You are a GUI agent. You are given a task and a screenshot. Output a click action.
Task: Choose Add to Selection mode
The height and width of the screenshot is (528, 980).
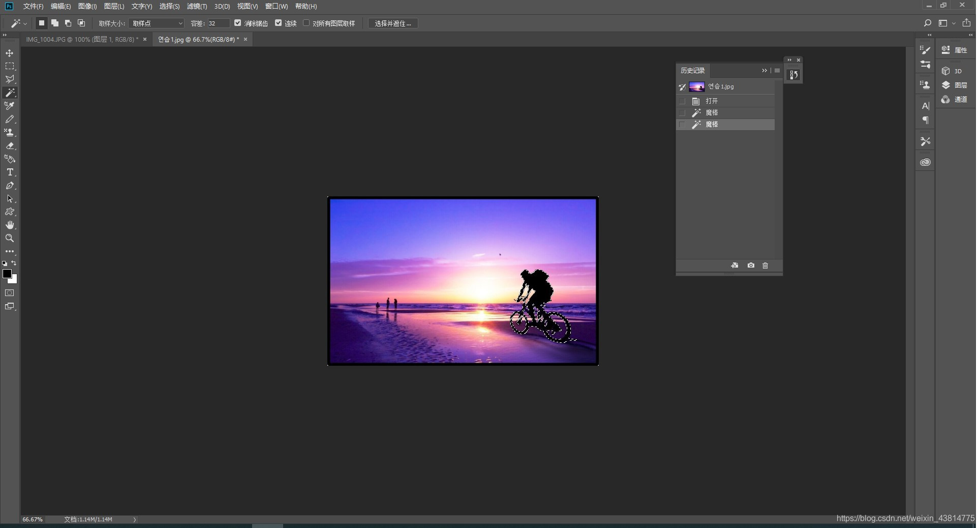[x=55, y=23]
